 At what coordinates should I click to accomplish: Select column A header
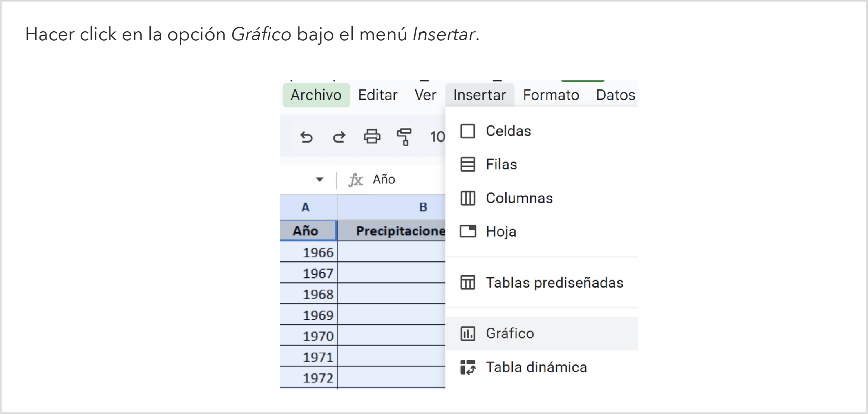306,207
